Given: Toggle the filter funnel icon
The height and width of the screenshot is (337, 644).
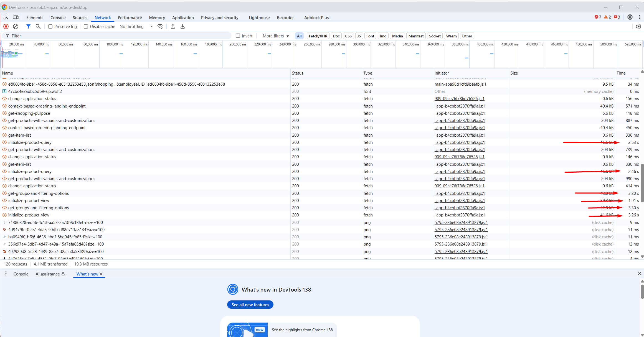Looking at the screenshot, I should pyautogui.click(x=28, y=26).
